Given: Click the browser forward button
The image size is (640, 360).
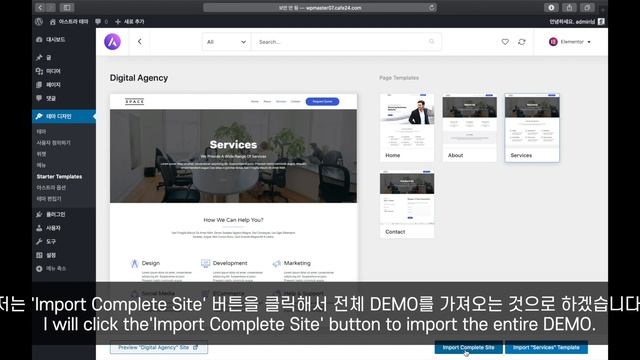Looking at the screenshot, I should (x=50, y=7).
